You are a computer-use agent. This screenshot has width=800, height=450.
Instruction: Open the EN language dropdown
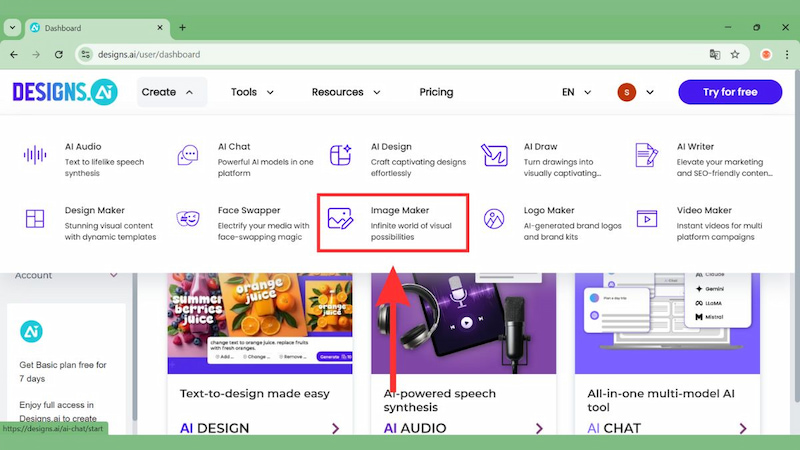(577, 92)
